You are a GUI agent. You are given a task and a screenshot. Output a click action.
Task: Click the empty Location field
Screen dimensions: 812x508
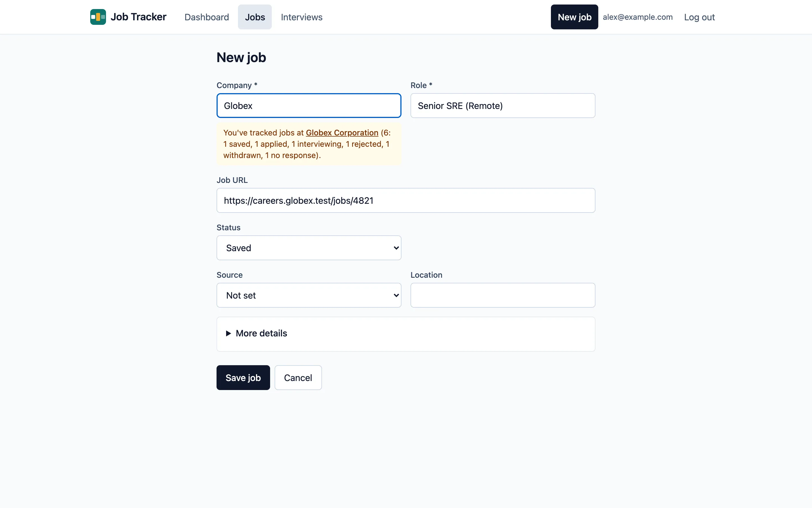point(503,295)
